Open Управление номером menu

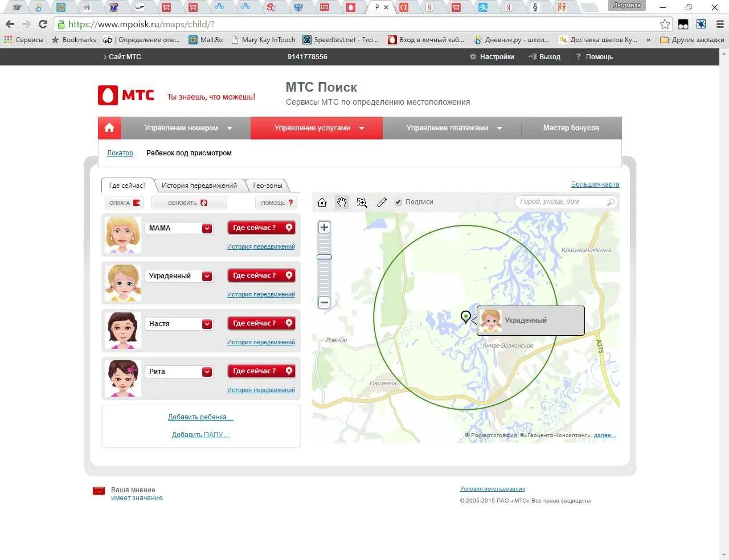tap(186, 128)
